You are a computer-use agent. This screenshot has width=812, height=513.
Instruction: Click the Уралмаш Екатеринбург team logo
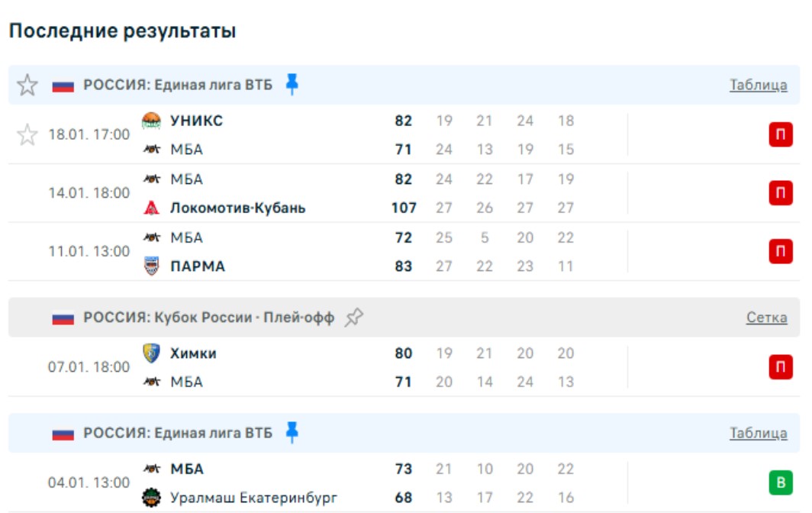152,498
